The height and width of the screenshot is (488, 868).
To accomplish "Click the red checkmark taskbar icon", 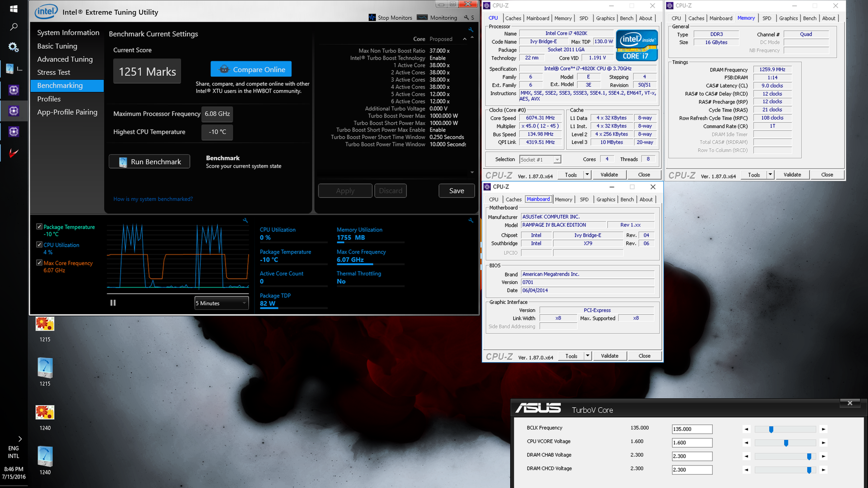I will click(x=14, y=153).
